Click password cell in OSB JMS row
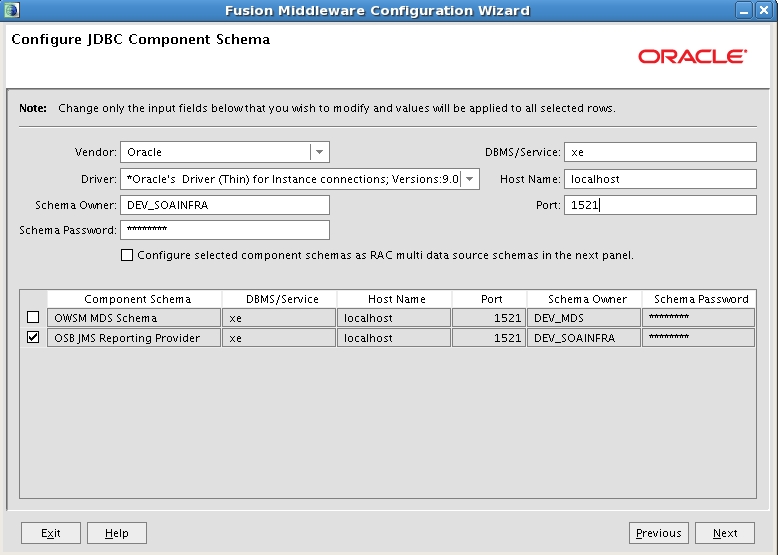 point(699,338)
